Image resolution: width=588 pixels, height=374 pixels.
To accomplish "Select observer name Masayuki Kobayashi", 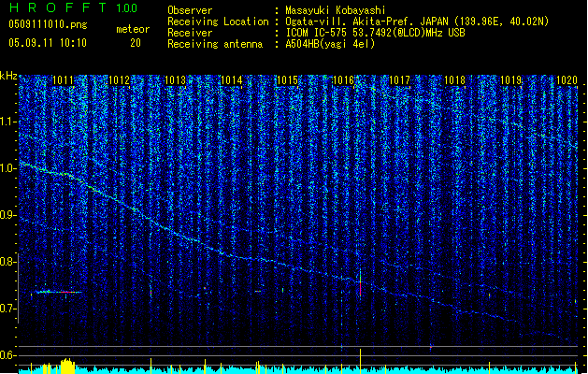I will pyautogui.click(x=336, y=10).
